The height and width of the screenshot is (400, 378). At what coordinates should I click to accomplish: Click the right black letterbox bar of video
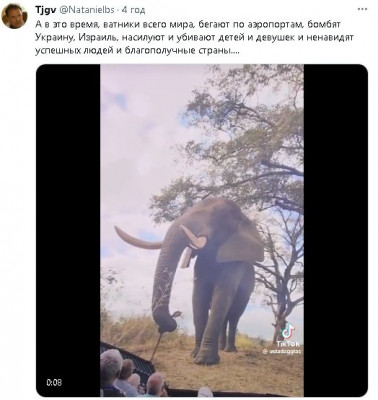tap(336, 230)
